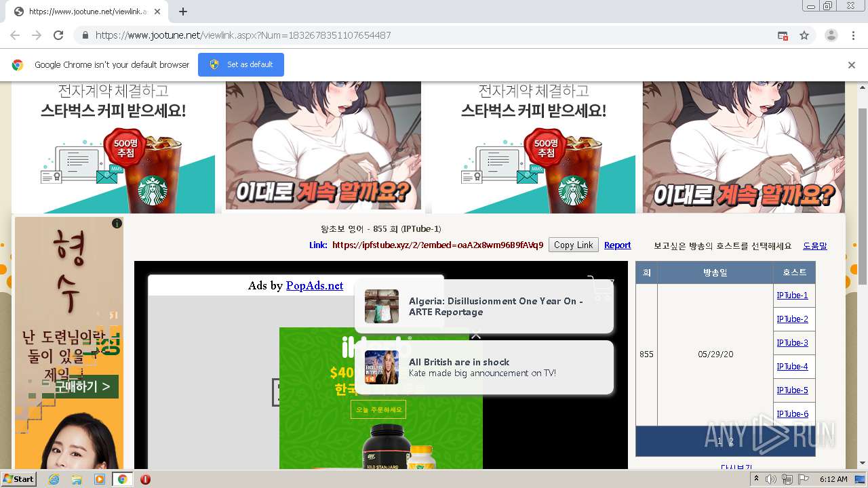Click the 6:12 AM system clock
This screenshot has height=488, width=868.
tap(833, 479)
